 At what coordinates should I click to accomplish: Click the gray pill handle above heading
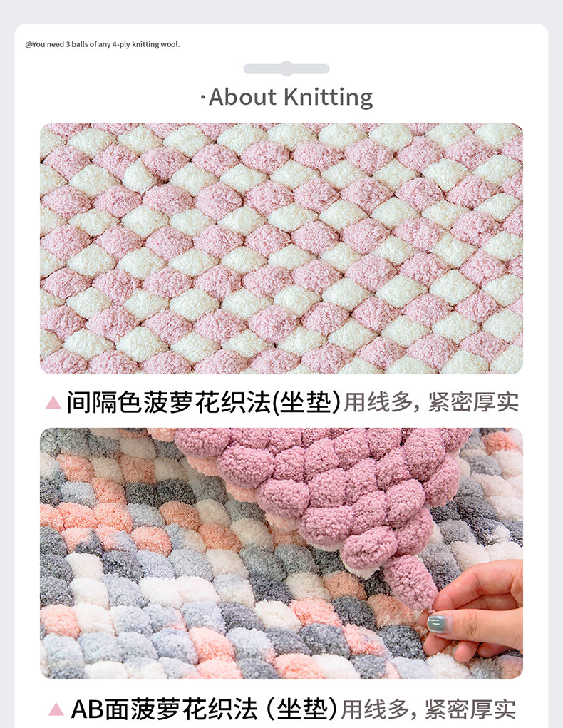(x=286, y=68)
